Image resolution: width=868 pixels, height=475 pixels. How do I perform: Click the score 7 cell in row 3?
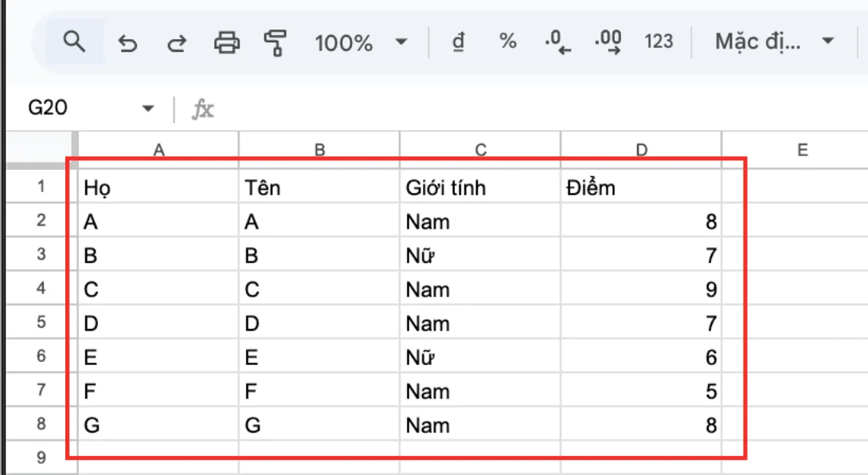pyautogui.click(x=641, y=254)
